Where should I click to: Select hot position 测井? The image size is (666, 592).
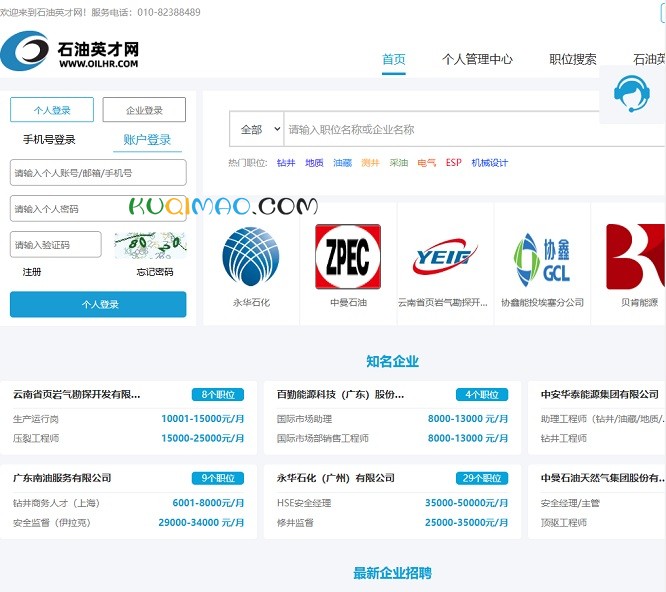(370, 163)
